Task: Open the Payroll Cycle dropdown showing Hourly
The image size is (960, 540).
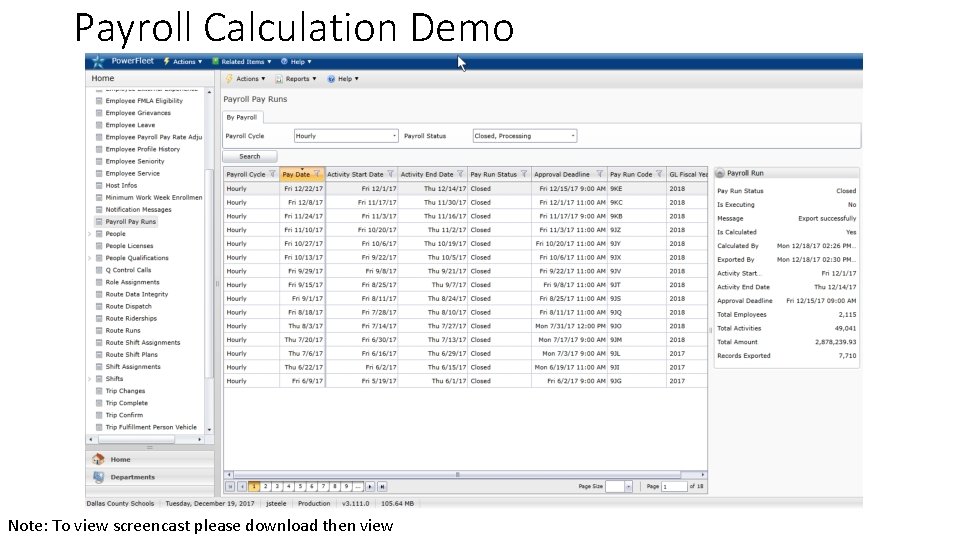Action: point(346,136)
